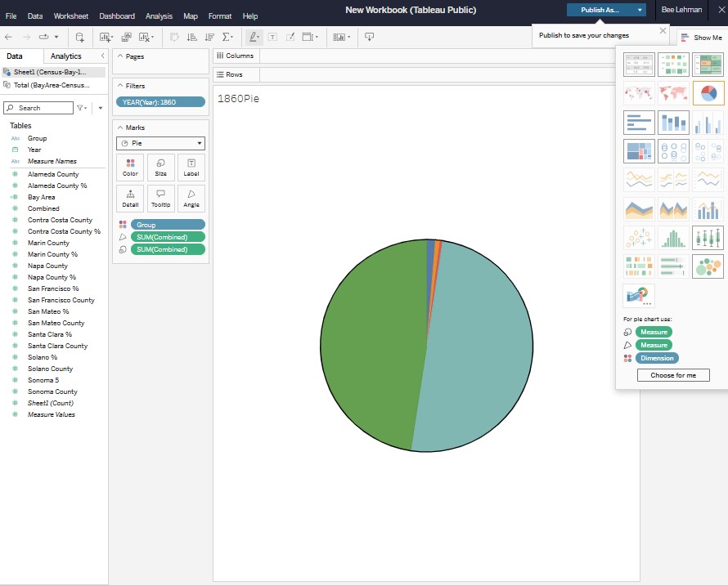Select the treemap chart in Show Me
Viewport: 728px width, 586px height.
pos(639,151)
